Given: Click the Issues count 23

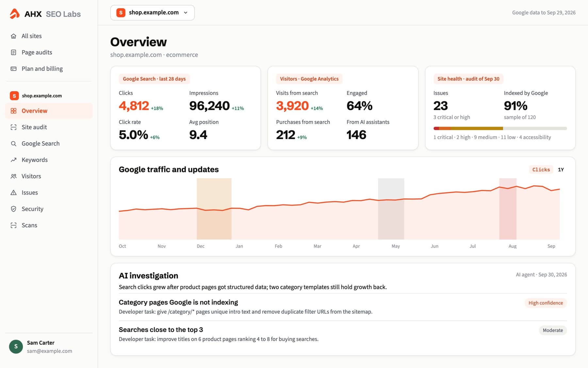Looking at the screenshot, I should 441,106.
